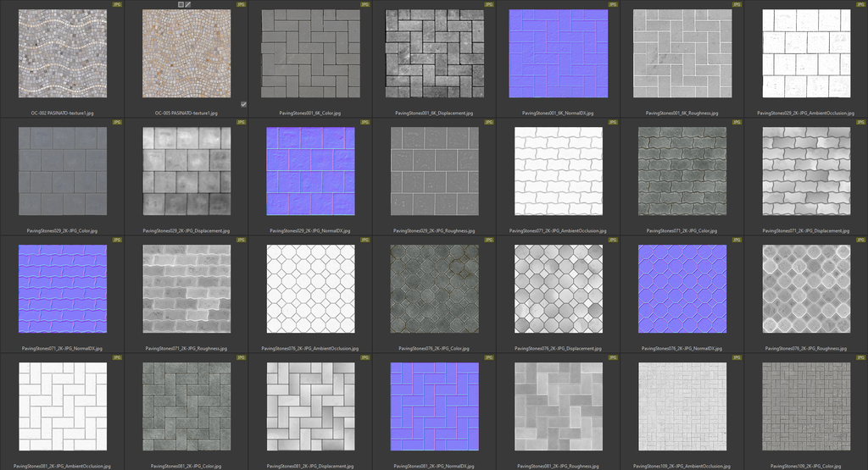868x470 pixels.
Task: Select PavingStones029_2K-JPG_NormalDX purple thumbnail
Action: pyautogui.click(x=310, y=170)
